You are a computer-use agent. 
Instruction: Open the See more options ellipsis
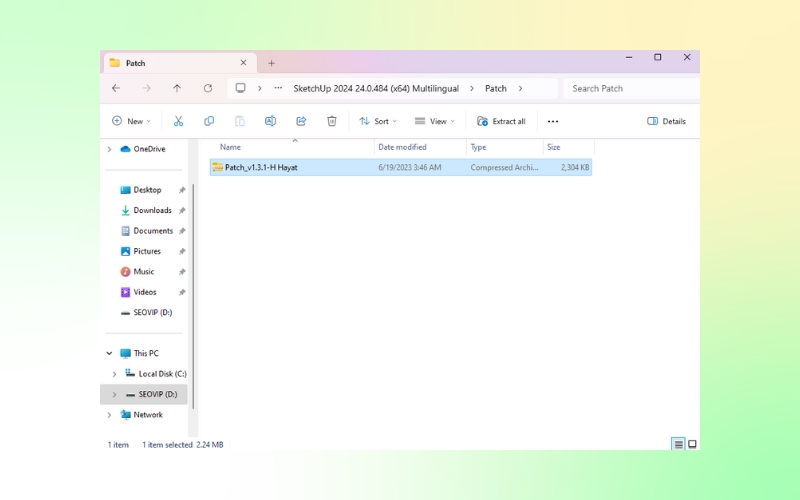coord(552,121)
